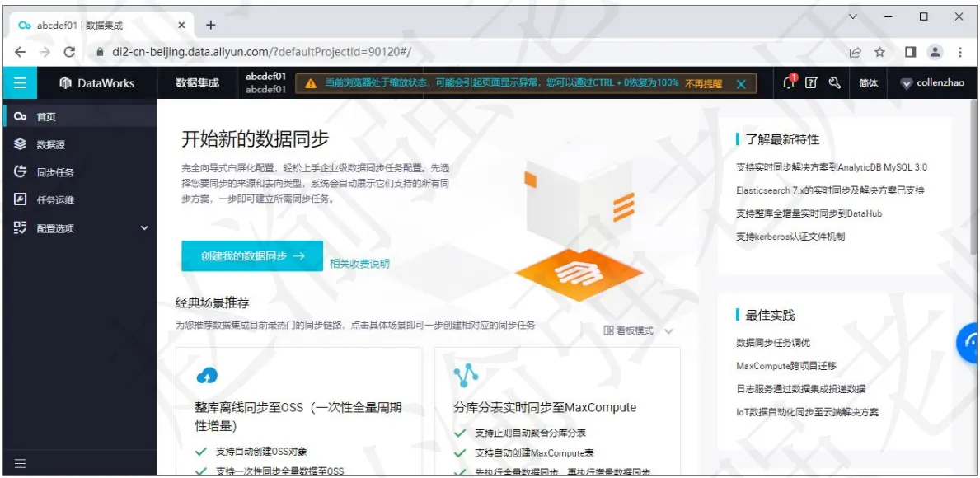Open the hamburger menu beside DataWorks
This screenshot has width=980, height=478.
[20, 82]
